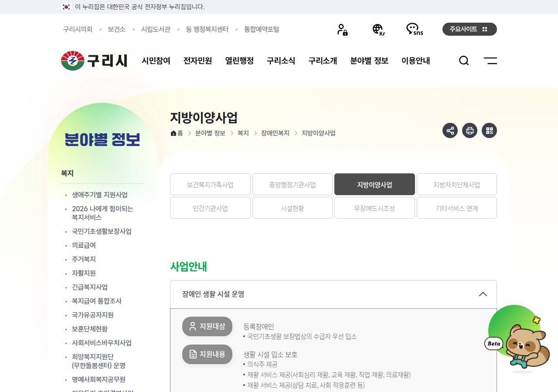Open 명예사회복지공무원 sidebar item

point(99,379)
